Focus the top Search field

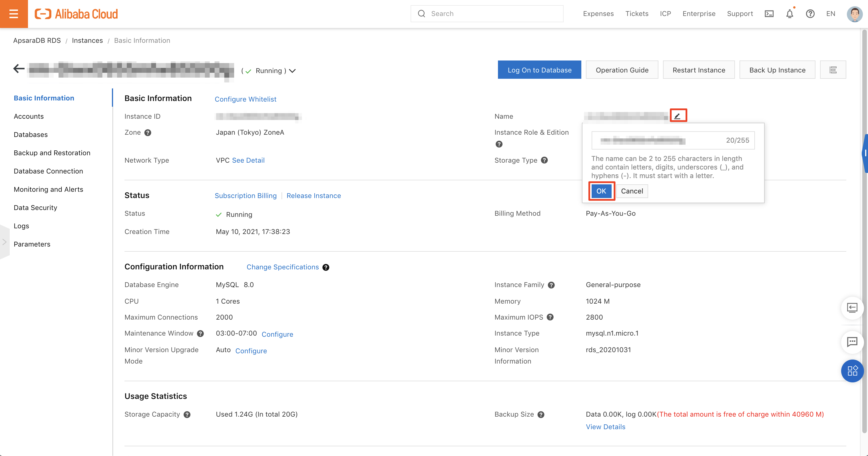pos(487,14)
